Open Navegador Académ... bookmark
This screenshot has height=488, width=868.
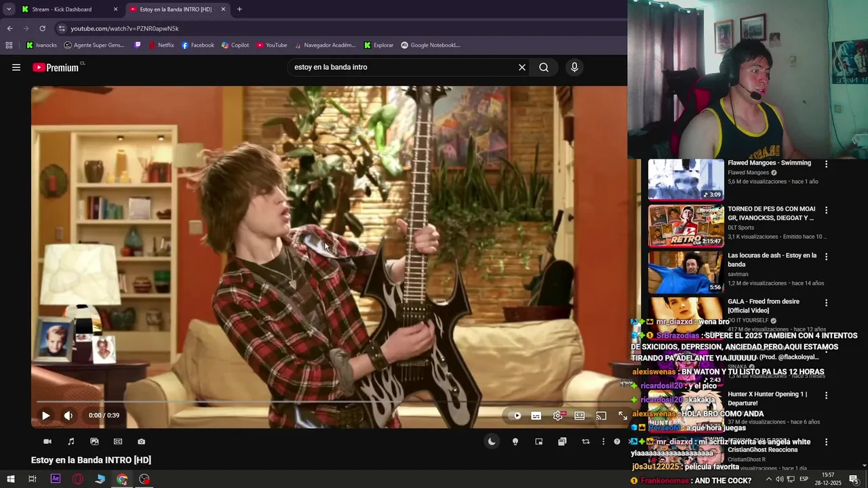(x=324, y=45)
